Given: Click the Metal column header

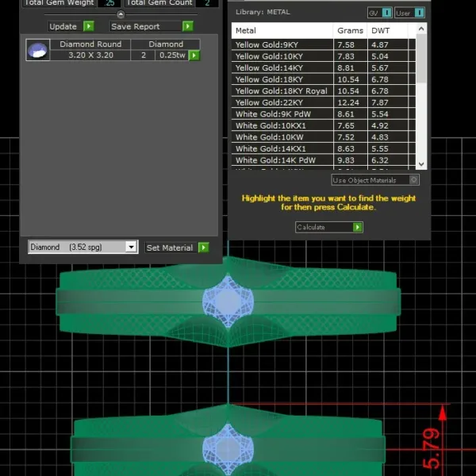Looking at the screenshot, I should pos(282,30).
